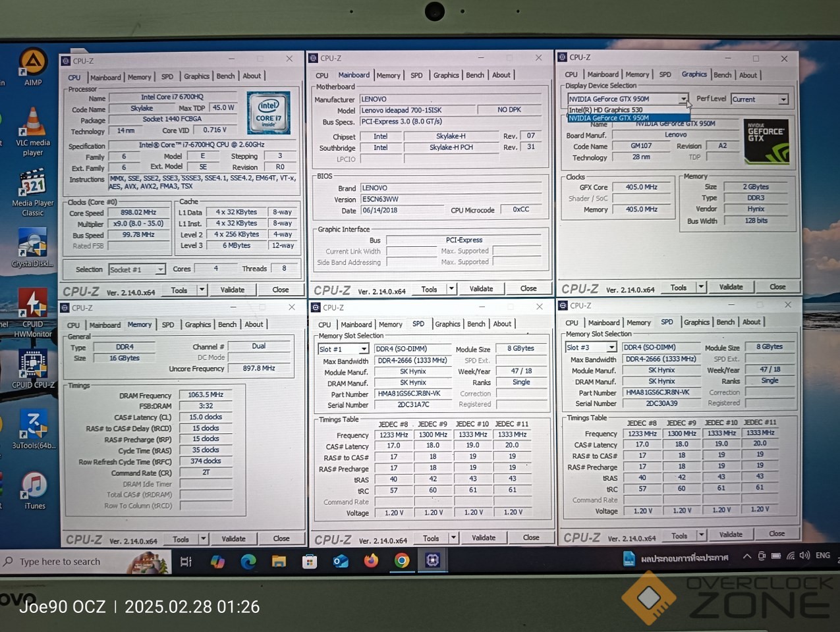Collapse the Display Device Selection dropdown arrow
This screenshot has height=632, width=840.
pyautogui.click(x=684, y=99)
